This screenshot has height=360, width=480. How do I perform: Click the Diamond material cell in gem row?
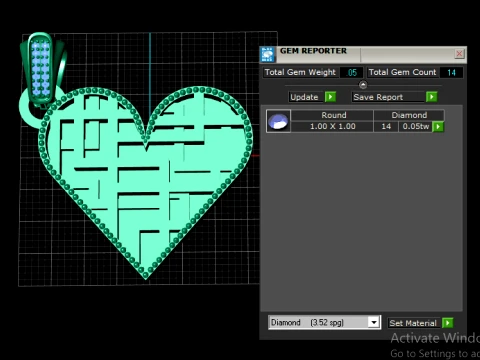[x=409, y=115]
